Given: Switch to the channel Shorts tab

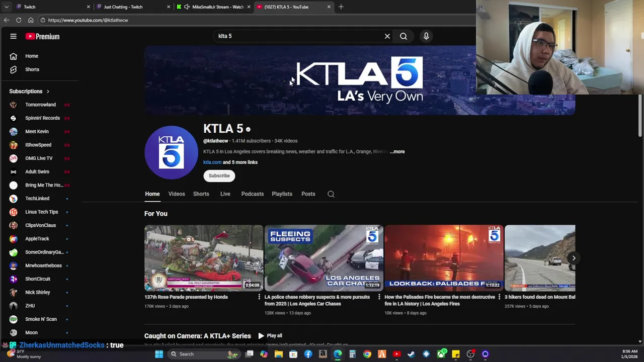Looking at the screenshot, I should (x=201, y=194).
